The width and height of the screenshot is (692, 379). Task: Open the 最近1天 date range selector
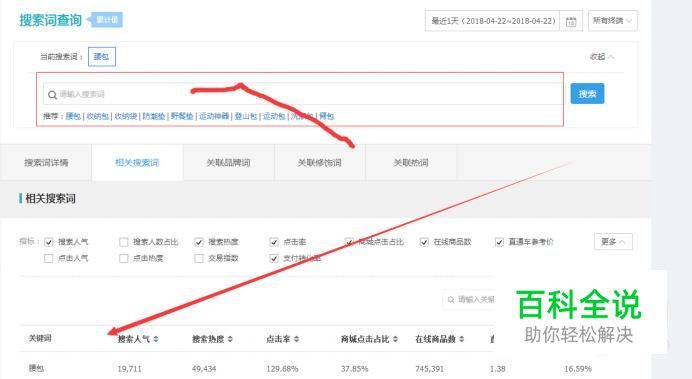(492, 21)
